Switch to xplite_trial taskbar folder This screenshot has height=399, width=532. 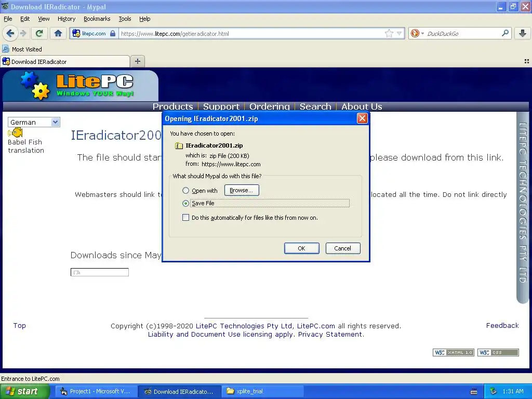[263, 391]
